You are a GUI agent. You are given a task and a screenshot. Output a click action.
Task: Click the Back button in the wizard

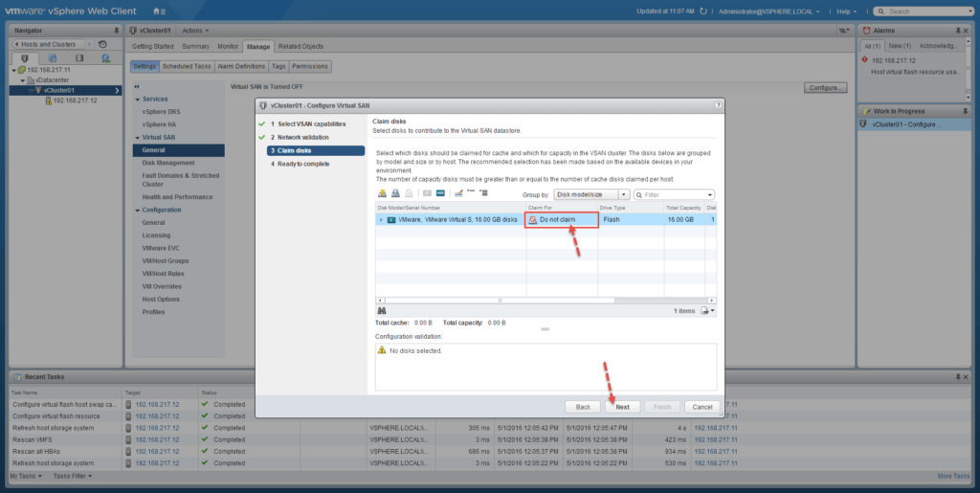[583, 407]
